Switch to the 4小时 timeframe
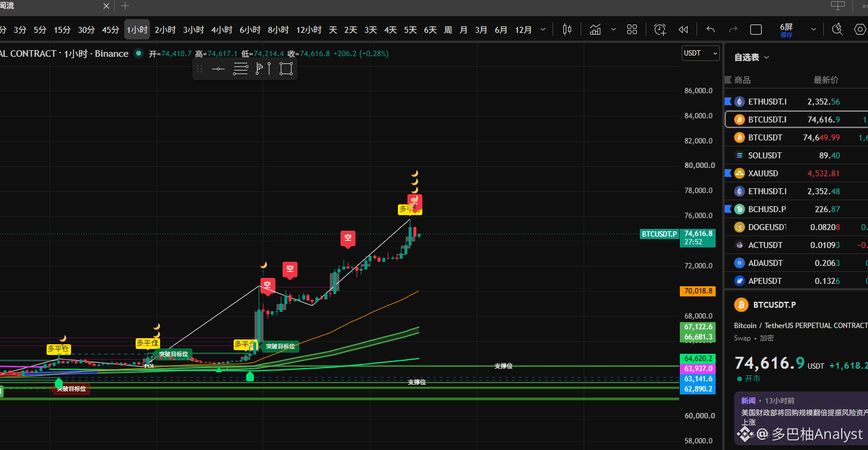The height and width of the screenshot is (450, 868). pyautogui.click(x=222, y=29)
